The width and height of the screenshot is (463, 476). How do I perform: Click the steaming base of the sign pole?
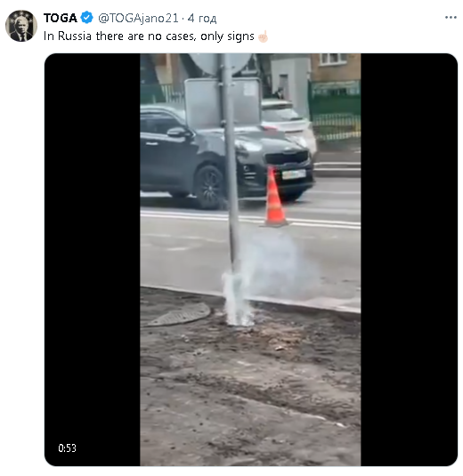pyautogui.click(x=238, y=299)
